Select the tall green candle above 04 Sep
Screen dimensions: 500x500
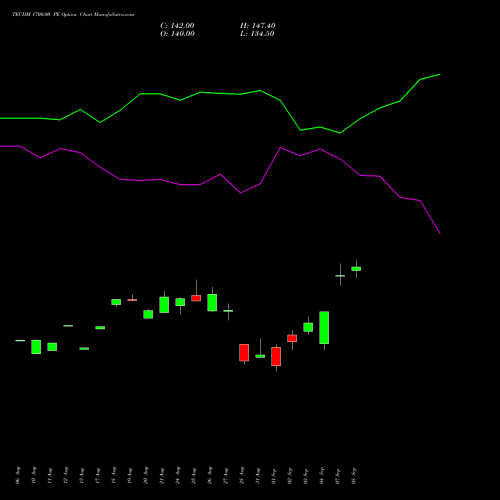324,327
